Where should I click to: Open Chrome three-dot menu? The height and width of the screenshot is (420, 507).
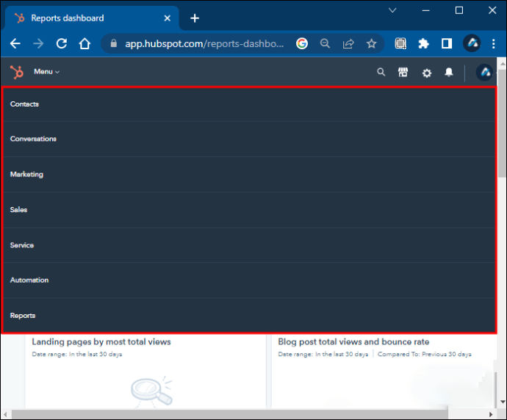click(x=494, y=43)
